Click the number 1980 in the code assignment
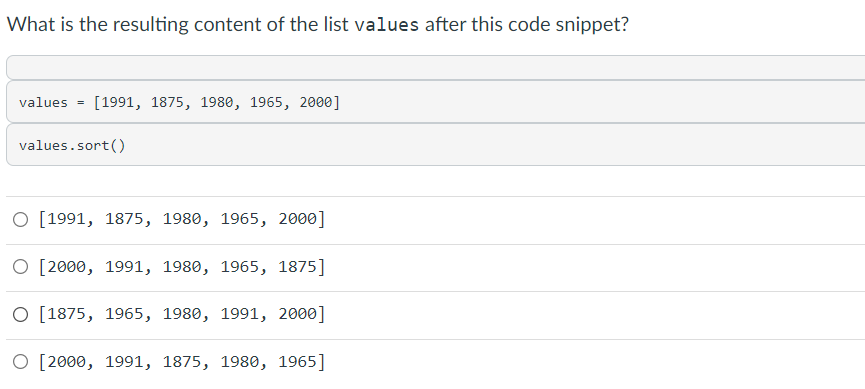 pos(217,102)
